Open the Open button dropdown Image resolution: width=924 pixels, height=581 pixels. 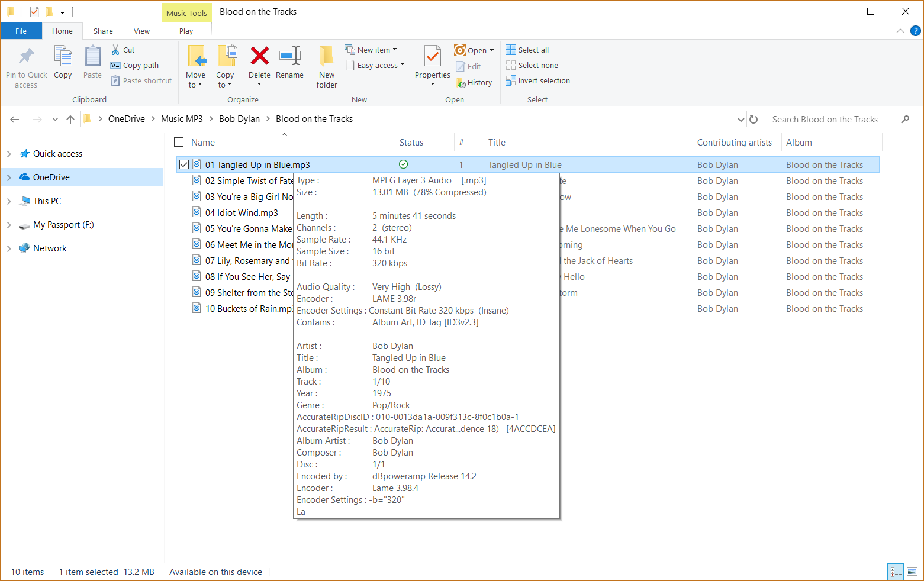[x=492, y=50]
